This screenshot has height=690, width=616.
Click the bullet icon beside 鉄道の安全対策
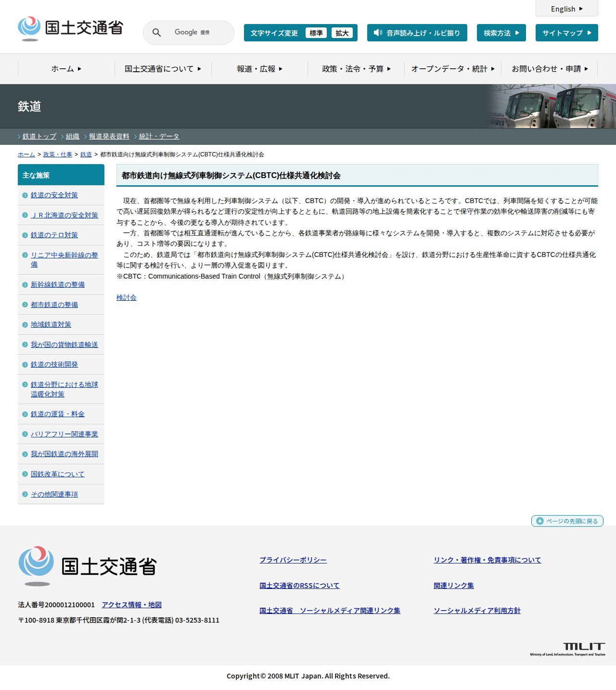pos(25,195)
